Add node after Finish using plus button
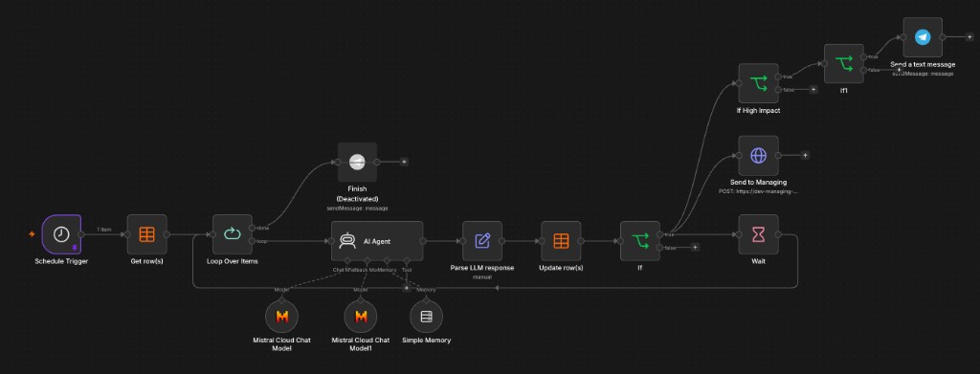 pyautogui.click(x=404, y=162)
